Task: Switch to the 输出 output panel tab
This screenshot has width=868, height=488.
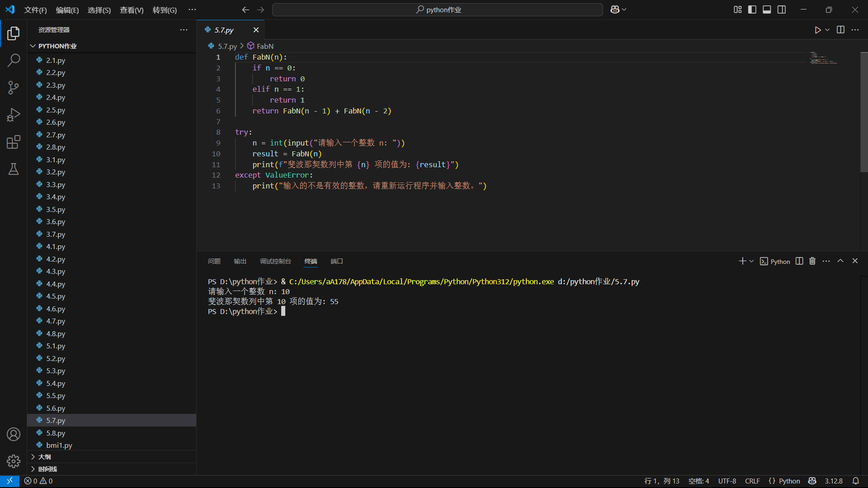Action: click(240, 261)
